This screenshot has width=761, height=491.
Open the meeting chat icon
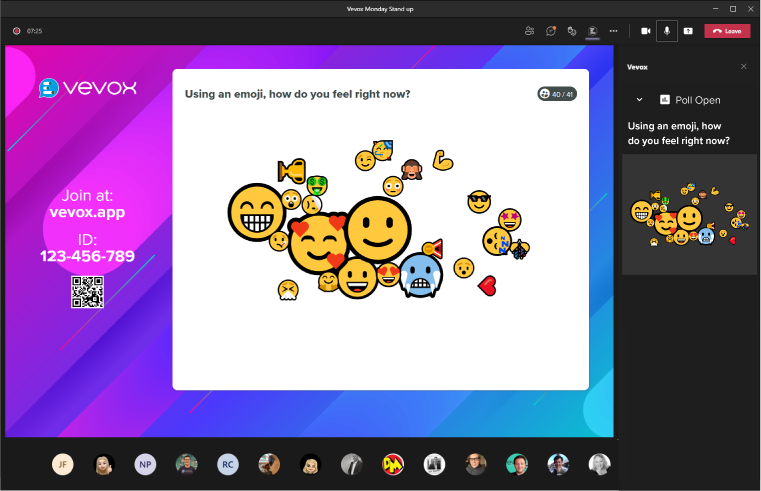[x=550, y=31]
